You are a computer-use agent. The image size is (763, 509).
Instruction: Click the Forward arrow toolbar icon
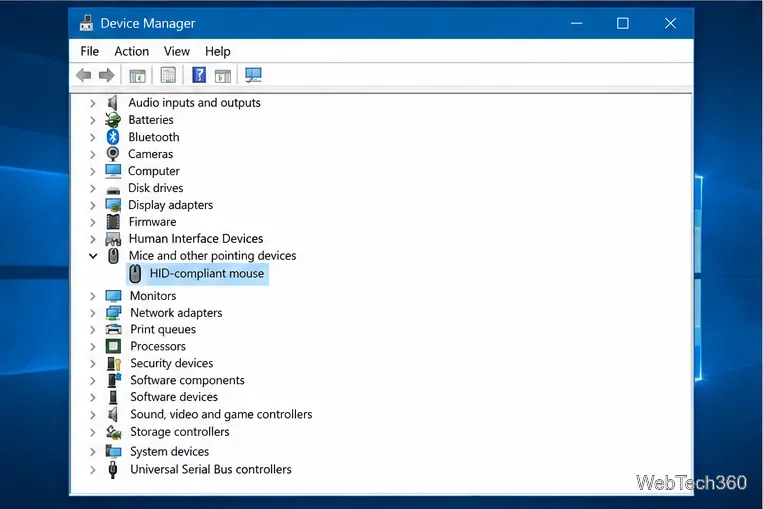107,75
